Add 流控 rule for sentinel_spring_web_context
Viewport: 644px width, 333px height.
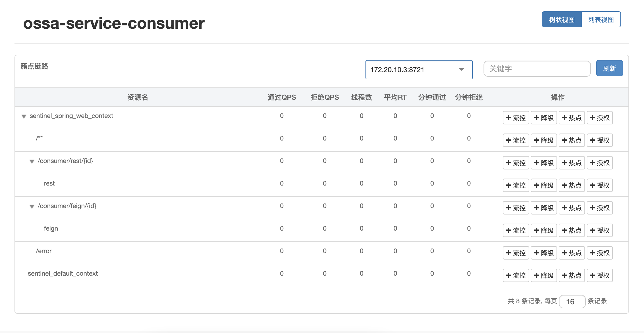[516, 118]
